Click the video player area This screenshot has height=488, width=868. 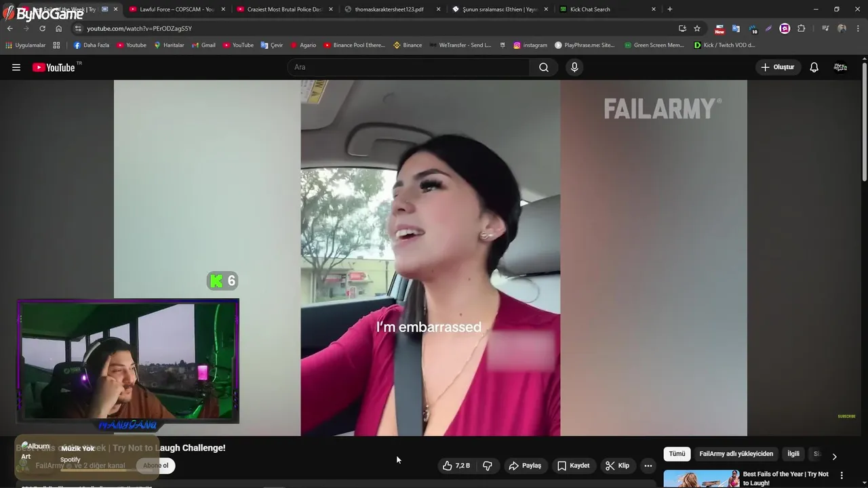[x=430, y=258]
